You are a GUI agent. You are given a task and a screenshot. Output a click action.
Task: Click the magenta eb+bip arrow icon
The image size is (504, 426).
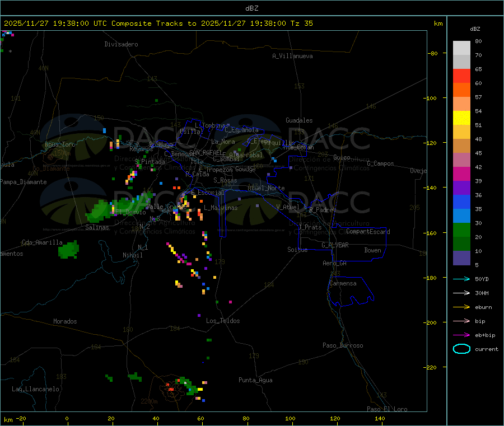pyautogui.click(x=461, y=335)
